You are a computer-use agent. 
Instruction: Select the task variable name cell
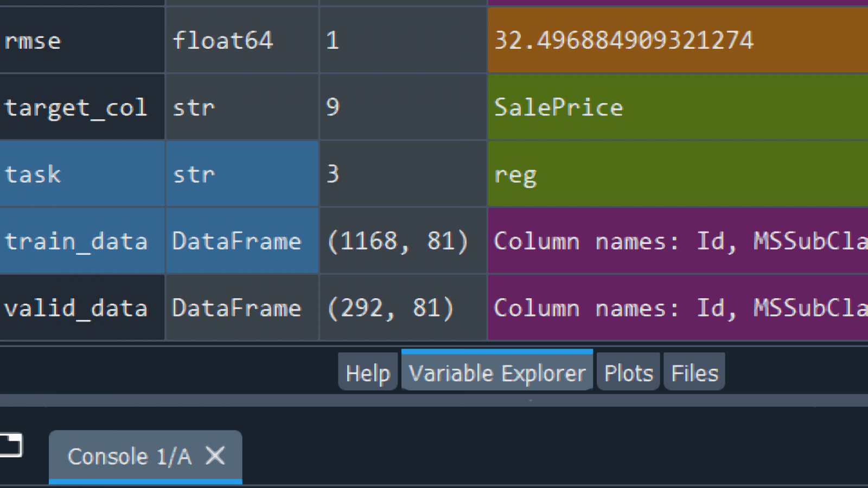(x=81, y=174)
